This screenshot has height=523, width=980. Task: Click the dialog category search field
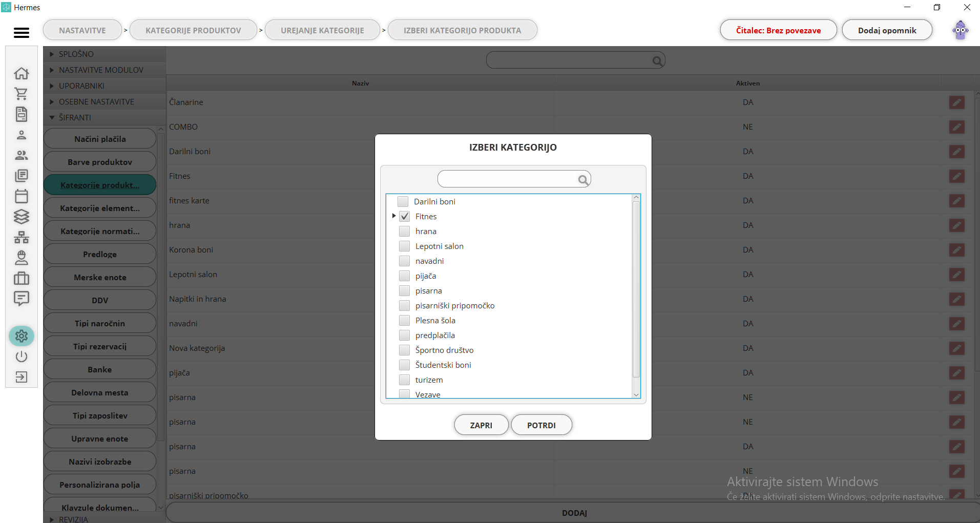514,179
